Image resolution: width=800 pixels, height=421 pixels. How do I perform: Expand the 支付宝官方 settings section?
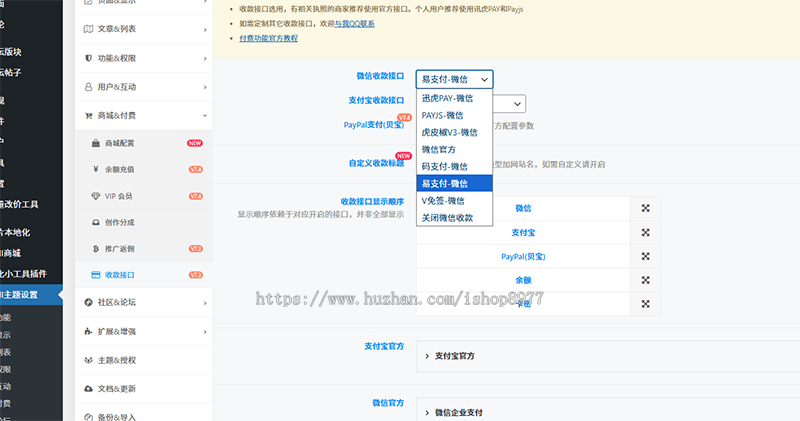click(608, 356)
